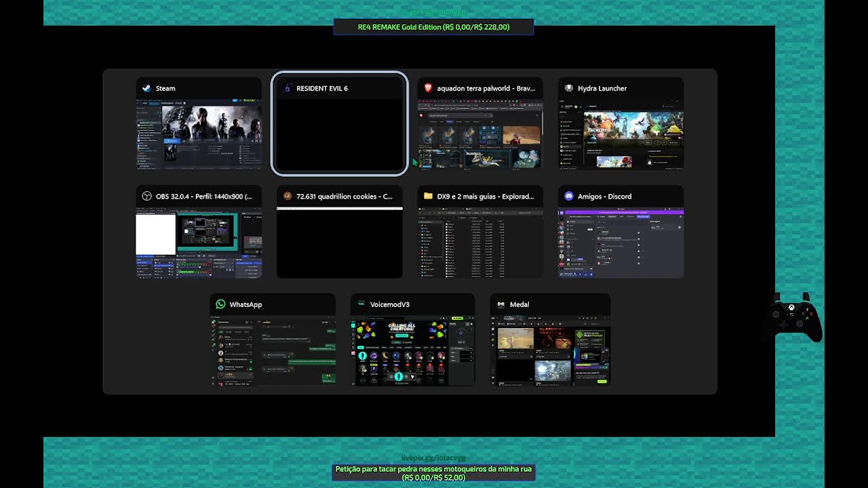Switch to the quadrillion cookies window preview
This screenshot has height=488, width=868.
(339, 243)
